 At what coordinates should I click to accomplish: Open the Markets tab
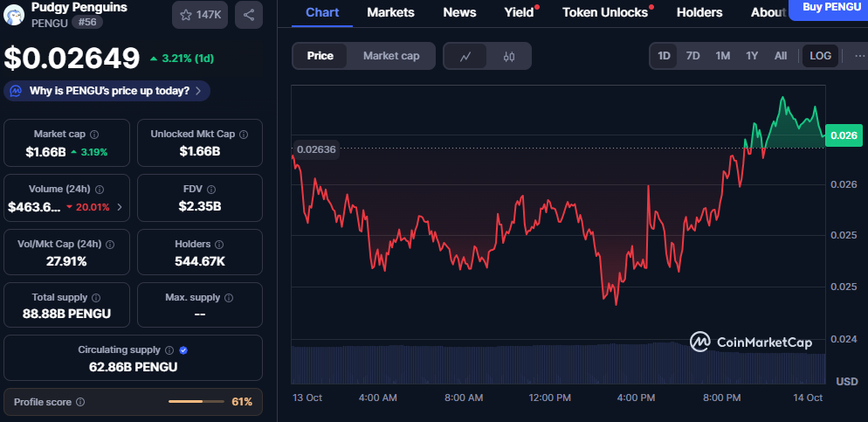coord(390,12)
